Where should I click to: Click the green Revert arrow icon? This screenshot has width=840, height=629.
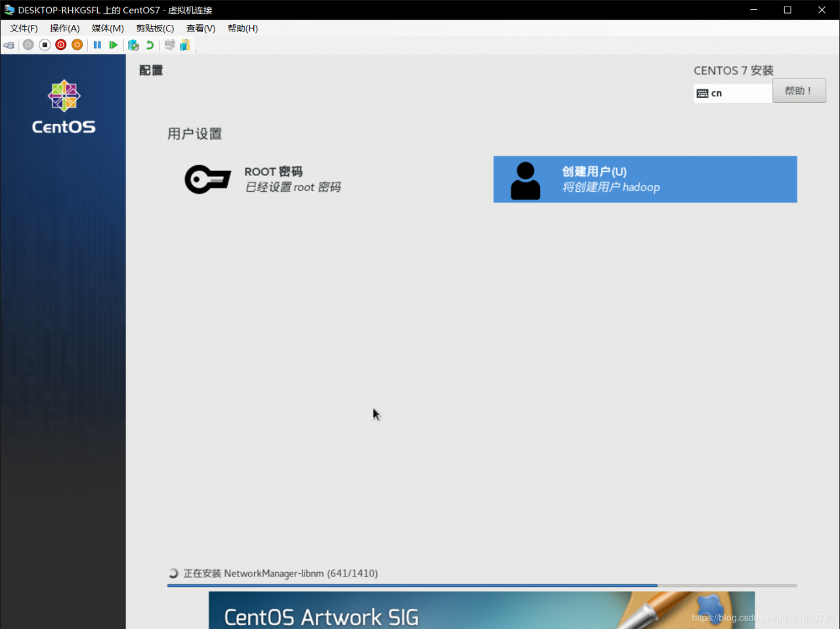[150, 45]
